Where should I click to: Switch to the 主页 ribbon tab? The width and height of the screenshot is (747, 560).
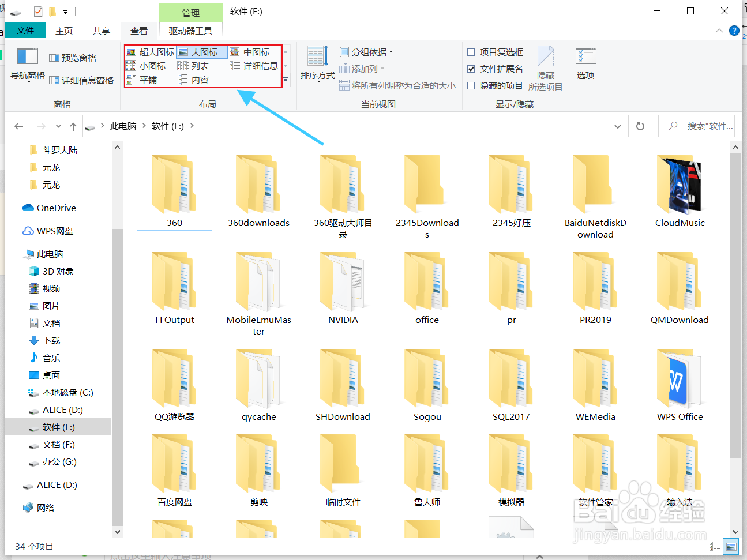(63, 31)
